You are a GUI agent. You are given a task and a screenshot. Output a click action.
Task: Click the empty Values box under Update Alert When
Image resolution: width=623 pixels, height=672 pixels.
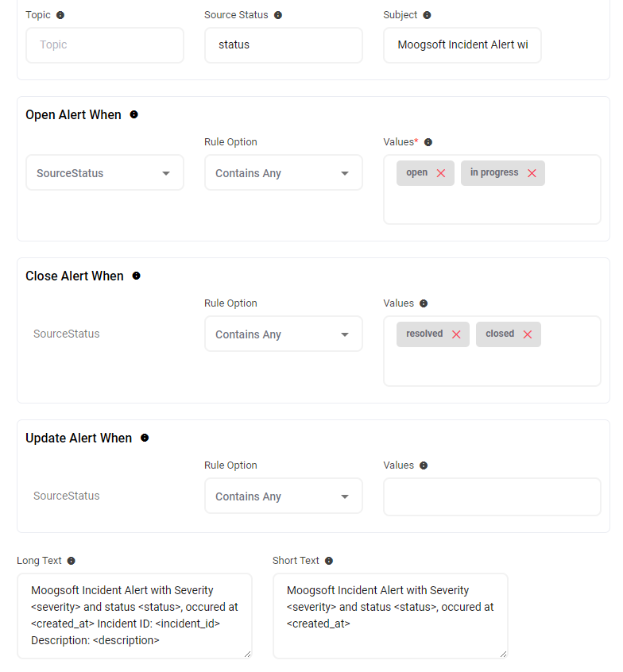492,496
